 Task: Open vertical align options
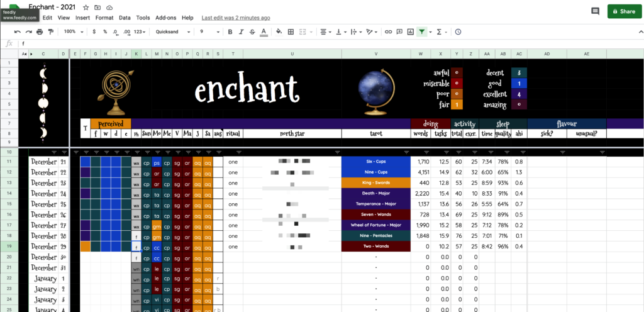pyautogui.click(x=340, y=31)
